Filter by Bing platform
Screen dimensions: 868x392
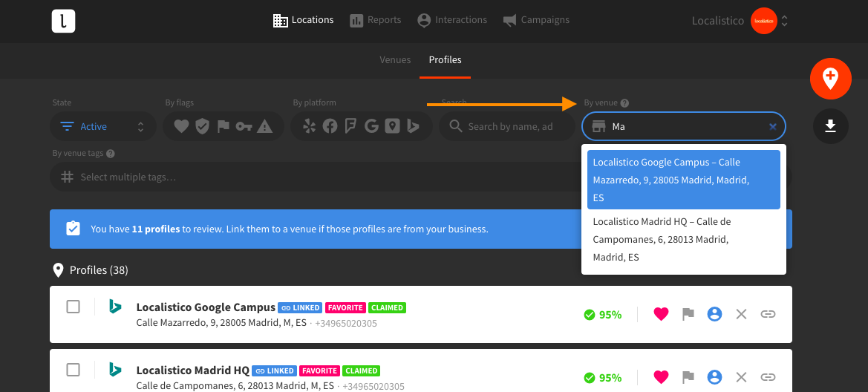[413, 127]
